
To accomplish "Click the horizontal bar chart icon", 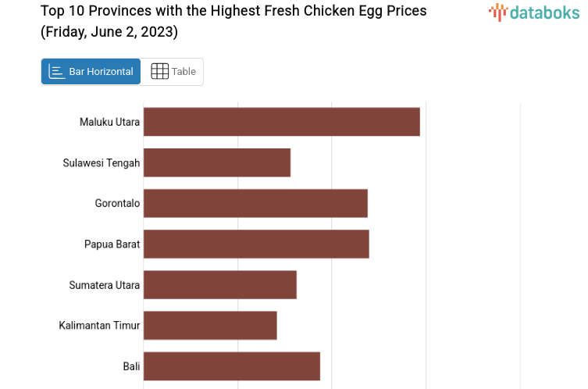I will coord(57,72).
